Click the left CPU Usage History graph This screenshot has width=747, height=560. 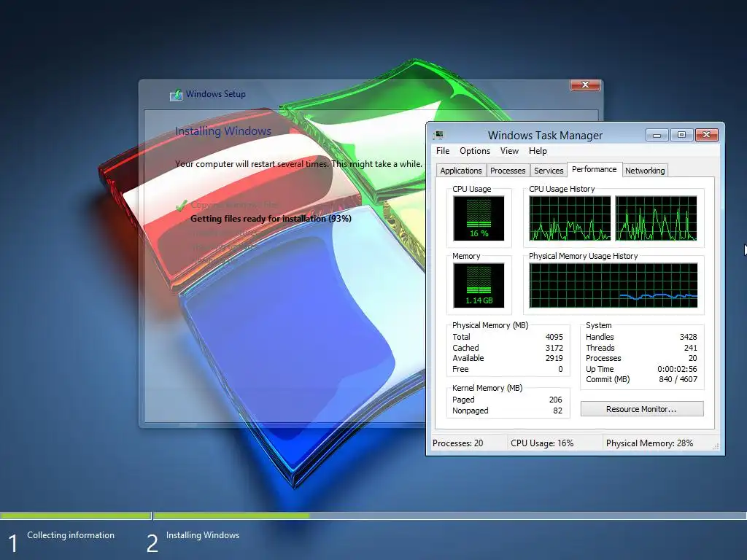(570, 218)
